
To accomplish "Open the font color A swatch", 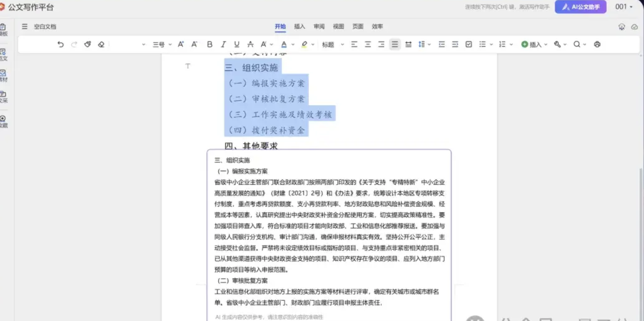I will click(284, 44).
